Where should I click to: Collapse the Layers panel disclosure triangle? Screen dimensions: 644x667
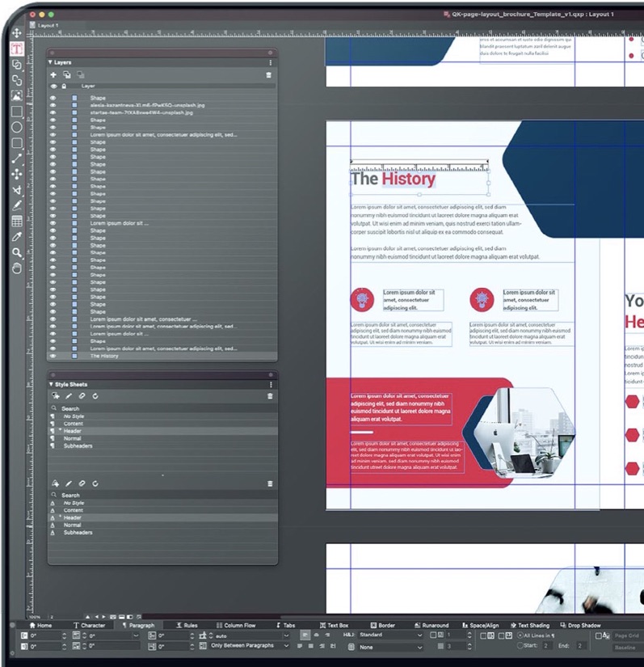(x=51, y=62)
